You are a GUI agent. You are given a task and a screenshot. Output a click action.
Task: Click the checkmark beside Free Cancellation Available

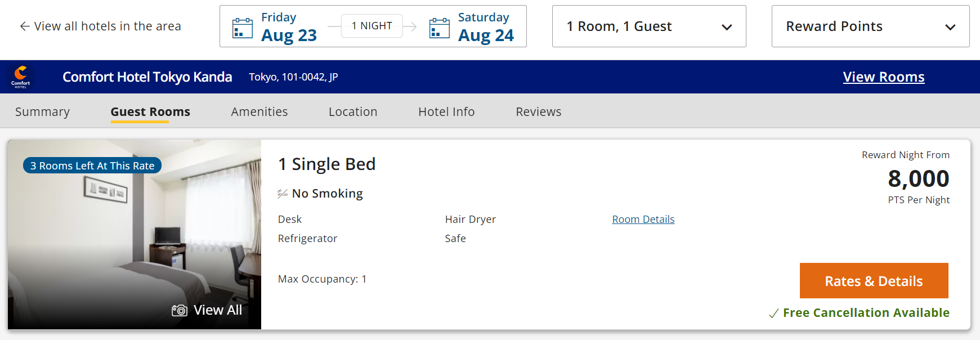(x=774, y=313)
